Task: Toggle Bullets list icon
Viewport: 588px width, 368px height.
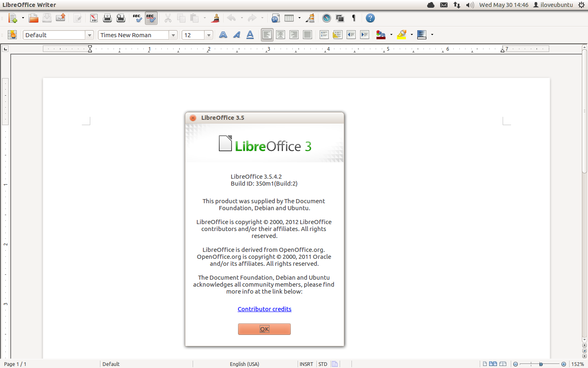Action: [x=338, y=35]
